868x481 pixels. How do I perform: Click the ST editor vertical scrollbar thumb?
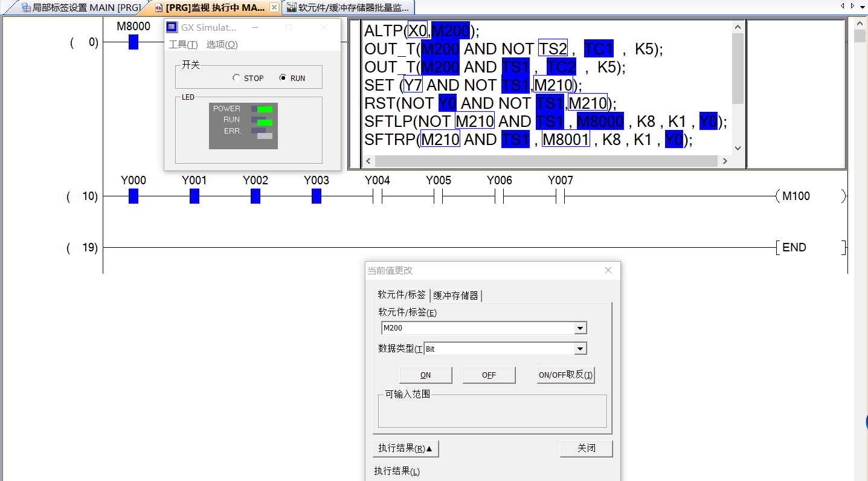tap(738, 68)
